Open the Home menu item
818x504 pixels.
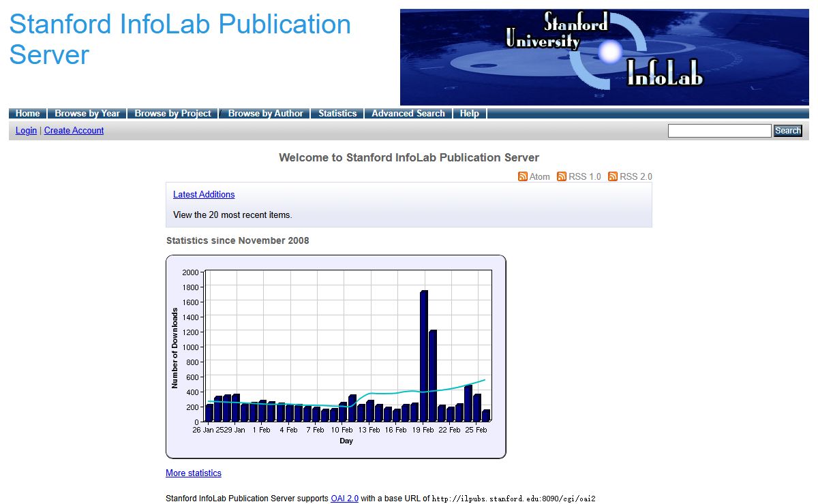28,114
